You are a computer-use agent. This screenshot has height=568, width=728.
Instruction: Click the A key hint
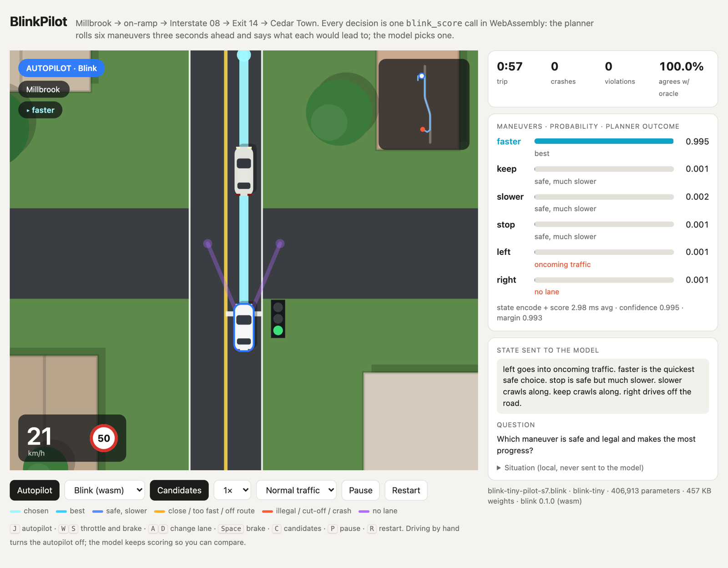153,528
